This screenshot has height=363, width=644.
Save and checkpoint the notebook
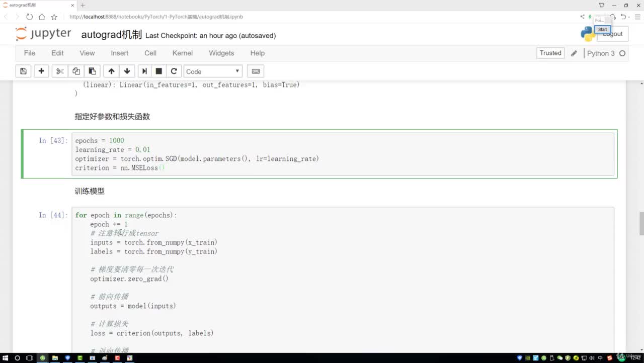[x=23, y=71]
